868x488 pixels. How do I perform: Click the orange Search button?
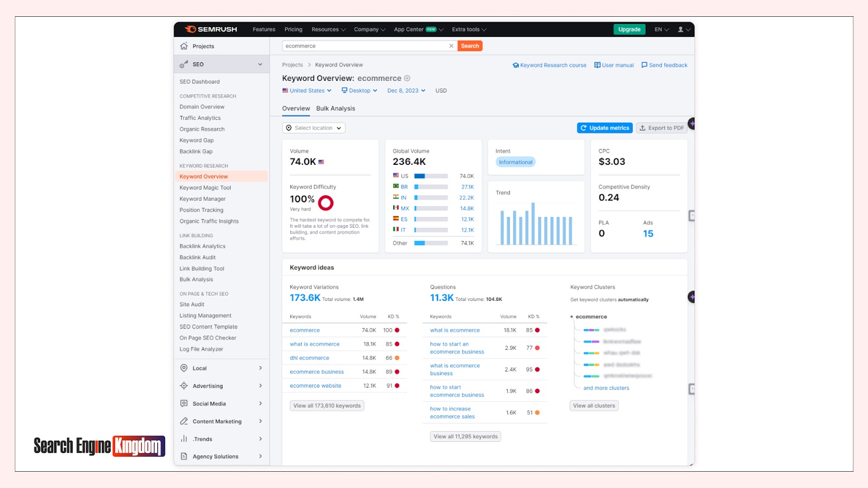(470, 46)
